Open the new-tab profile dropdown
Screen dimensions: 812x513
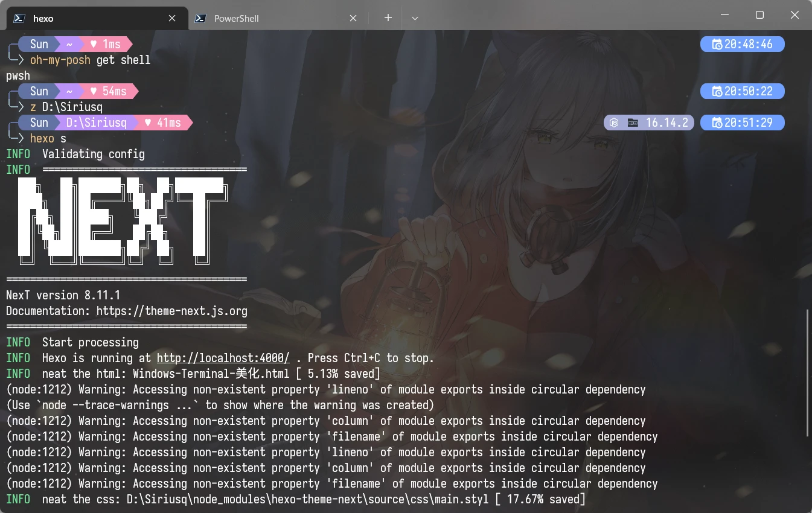pyautogui.click(x=415, y=18)
